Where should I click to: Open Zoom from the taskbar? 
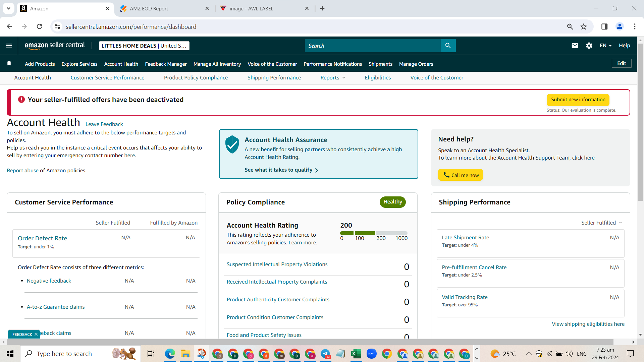[x=371, y=354]
